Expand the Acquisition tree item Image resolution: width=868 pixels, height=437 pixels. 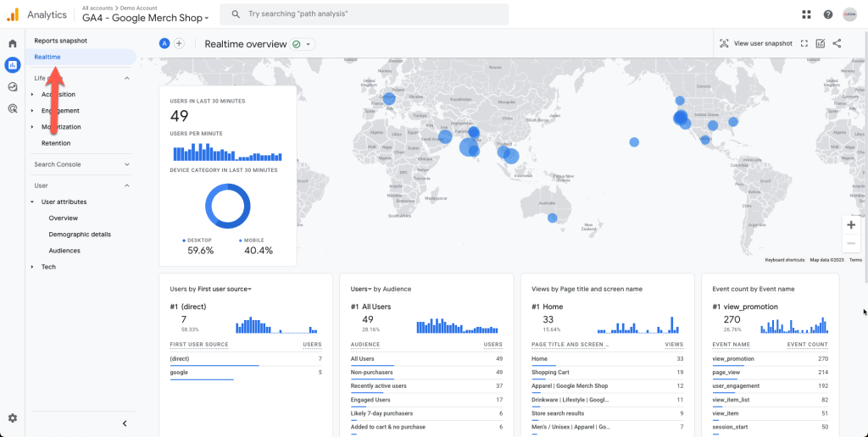coord(32,95)
